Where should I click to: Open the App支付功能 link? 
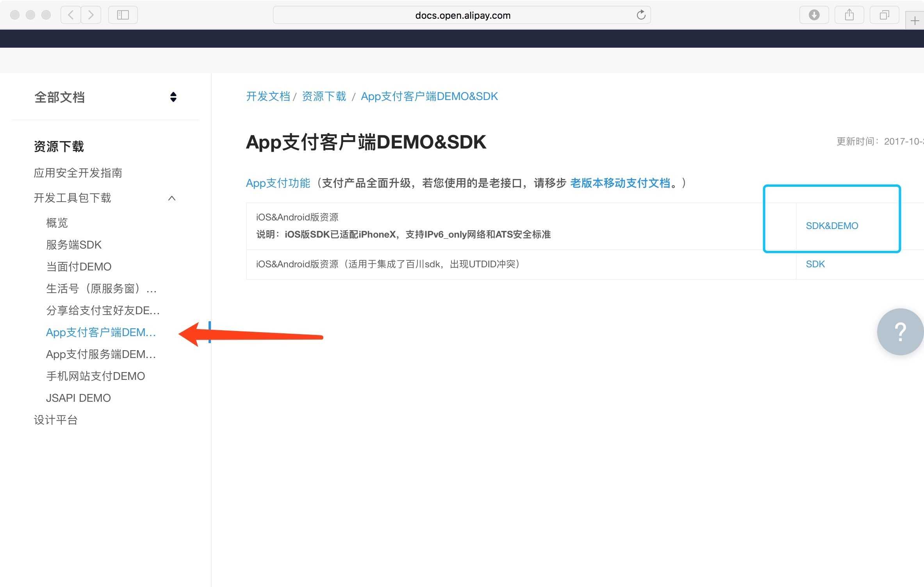[278, 183]
